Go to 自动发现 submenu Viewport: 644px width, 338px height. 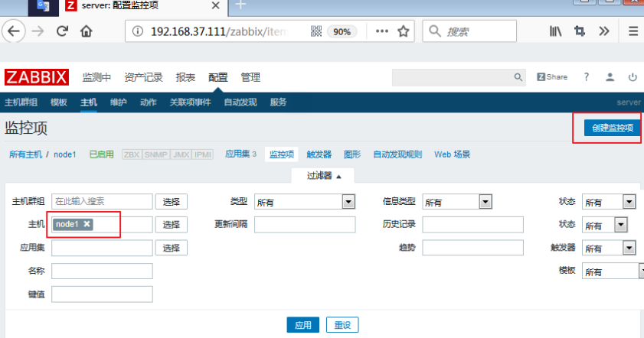[240, 102]
